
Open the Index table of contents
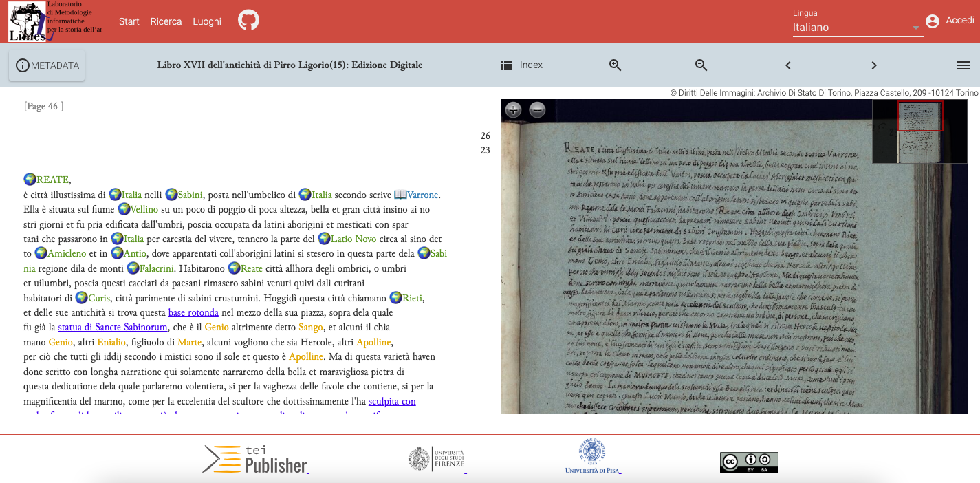(521, 65)
